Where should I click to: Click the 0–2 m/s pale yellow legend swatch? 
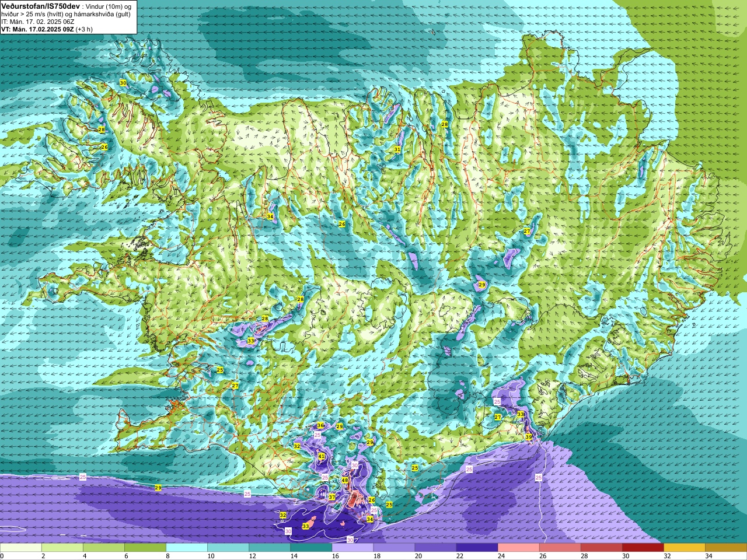pos(21,548)
